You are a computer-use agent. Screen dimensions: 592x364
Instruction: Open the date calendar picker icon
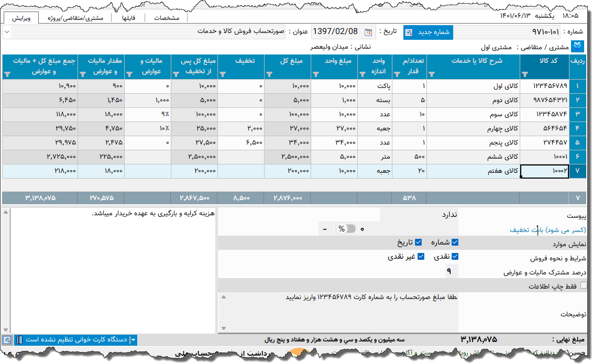(x=368, y=32)
